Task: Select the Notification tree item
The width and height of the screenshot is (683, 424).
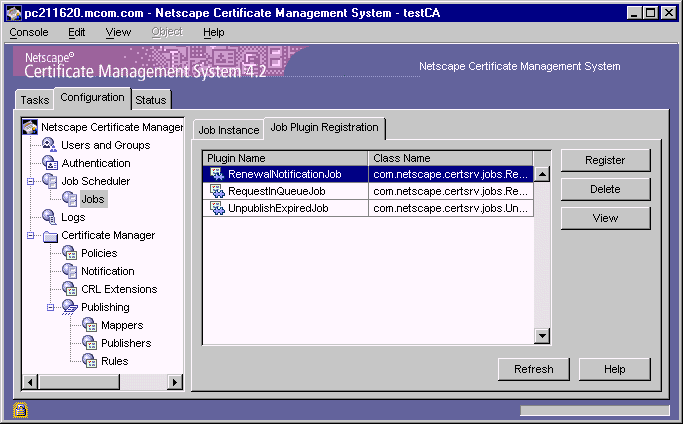Action: pos(108,271)
